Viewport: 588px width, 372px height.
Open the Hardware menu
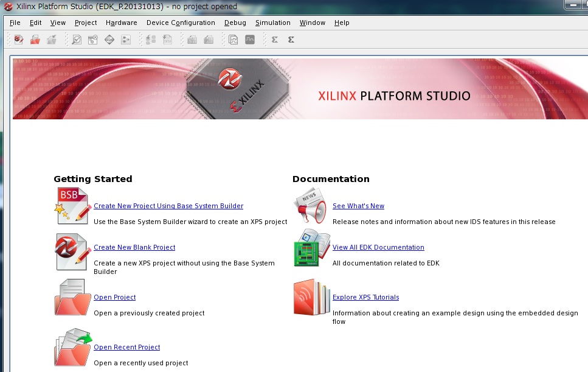pos(122,23)
